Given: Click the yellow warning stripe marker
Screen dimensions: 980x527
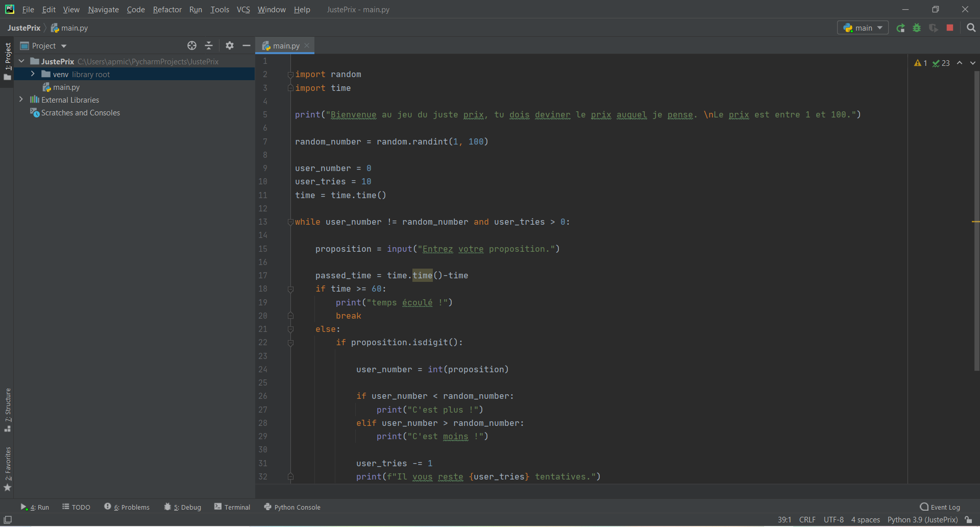Looking at the screenshot, I should (975, 222).
